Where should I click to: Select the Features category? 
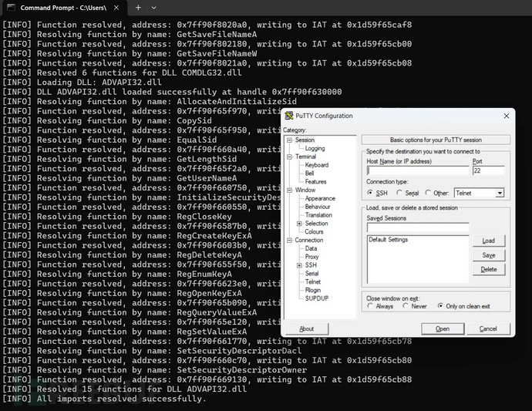315,181
